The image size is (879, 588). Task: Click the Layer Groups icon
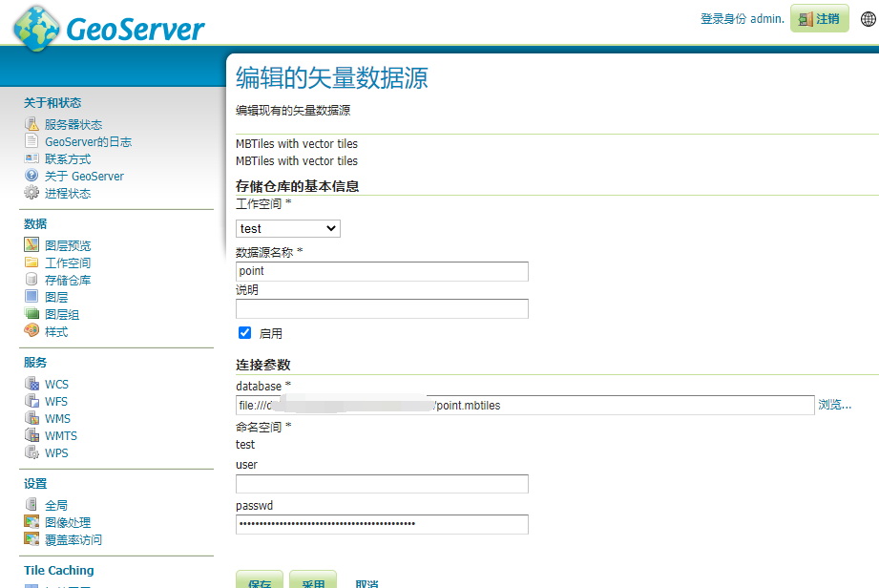click(31, 314)
